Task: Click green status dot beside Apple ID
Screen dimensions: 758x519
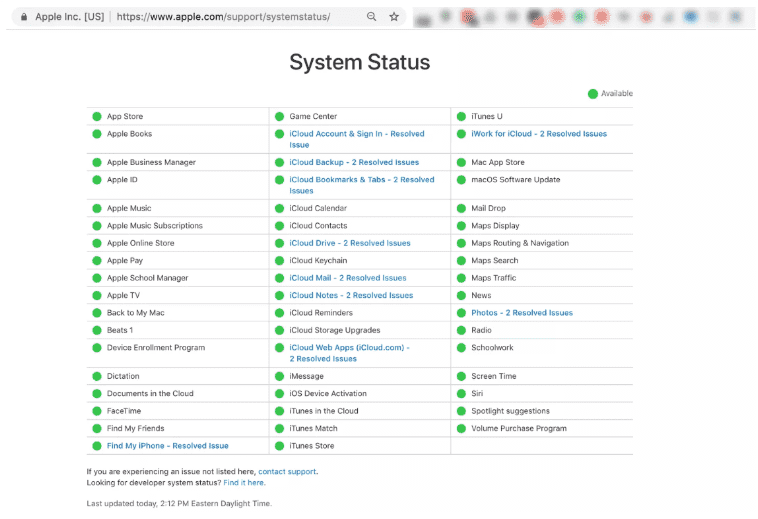Action: 97,180
